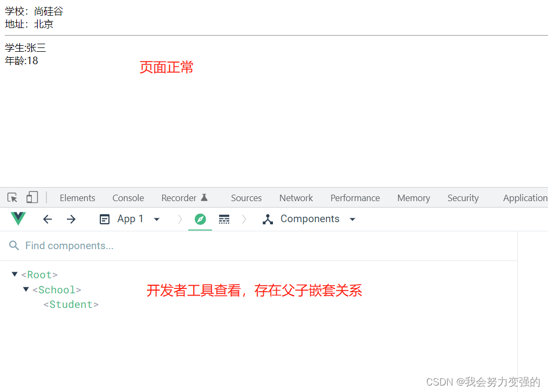548x392 pixels.
Task: Click the back navigation arrow in Vue devtools
Action: 47,219
